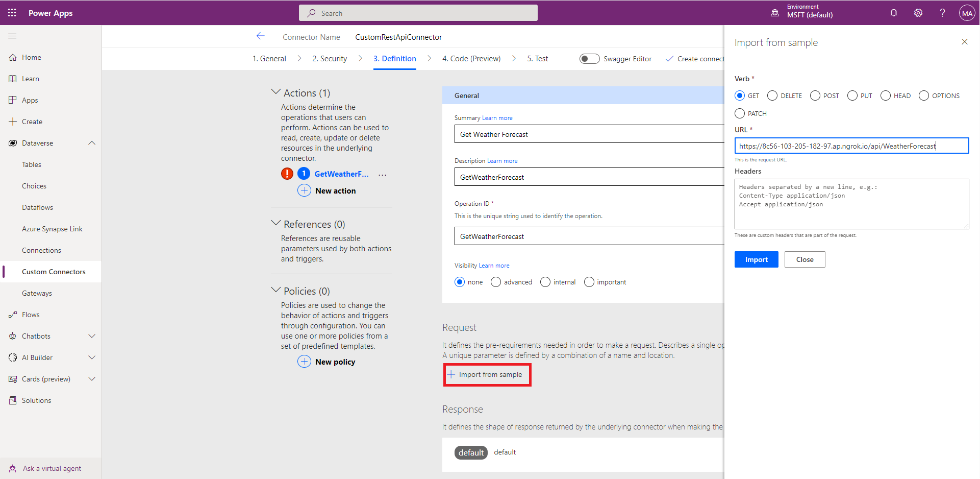Select the POST verb radio button
The width and height of the screenshot is (980, 479).
pyautogui.click(x=815, y=95)
